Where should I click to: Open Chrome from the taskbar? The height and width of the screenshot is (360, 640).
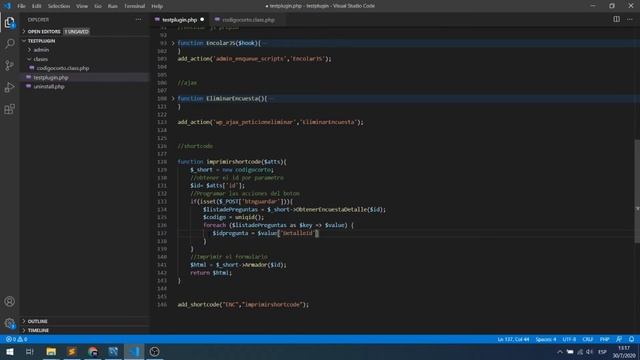pyautogui.click(x=93, y=351)
